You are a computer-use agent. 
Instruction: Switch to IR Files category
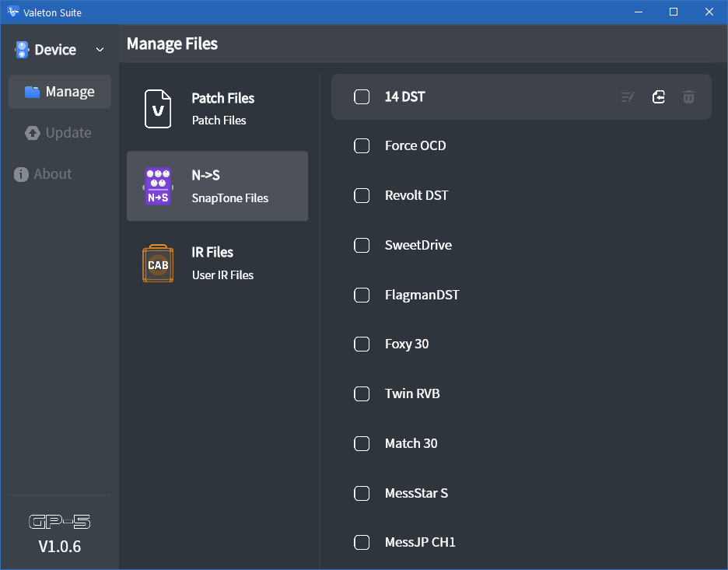[217, 264]
